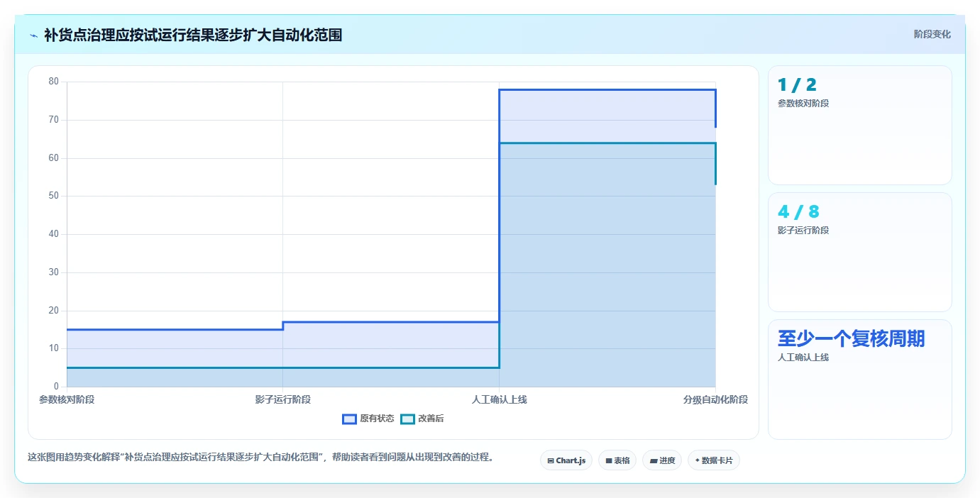Click the x-axis label 分级自动化阶段
Viewport: 980px width, 498px height.
[715, 399]
